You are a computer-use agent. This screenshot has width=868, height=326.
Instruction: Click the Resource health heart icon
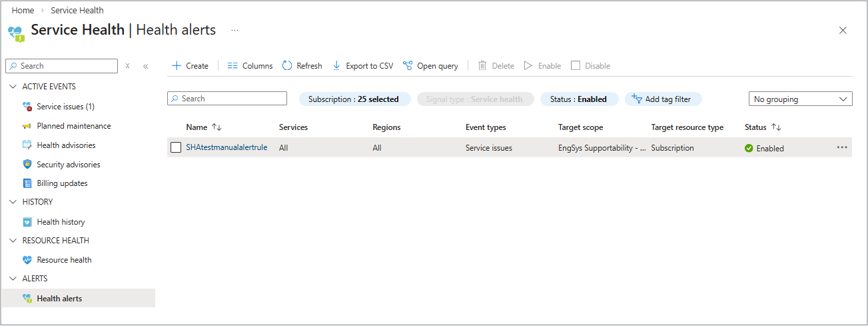27,260
